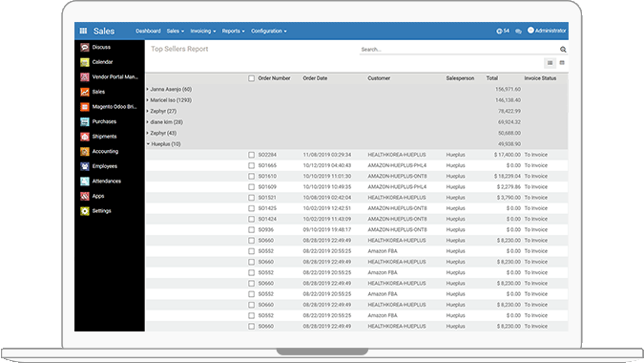Expand the Zephyr (27) group

(x=162, y=112)
